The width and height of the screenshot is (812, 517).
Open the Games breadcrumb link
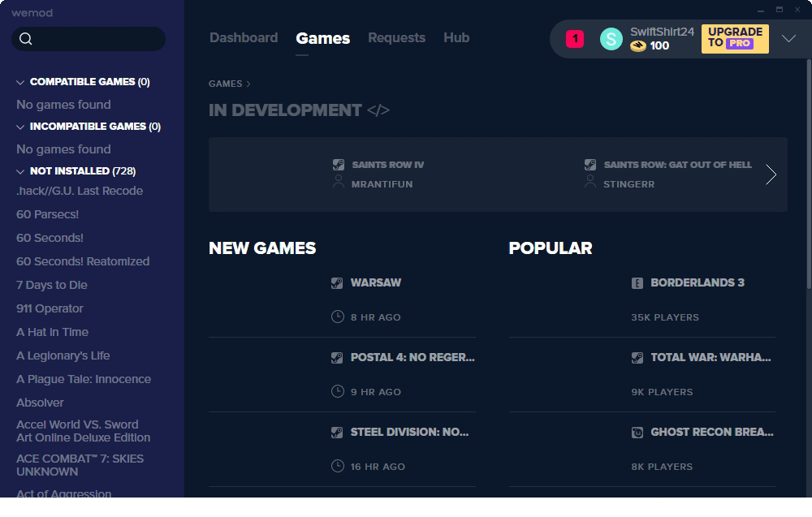[x=225, y=84]
